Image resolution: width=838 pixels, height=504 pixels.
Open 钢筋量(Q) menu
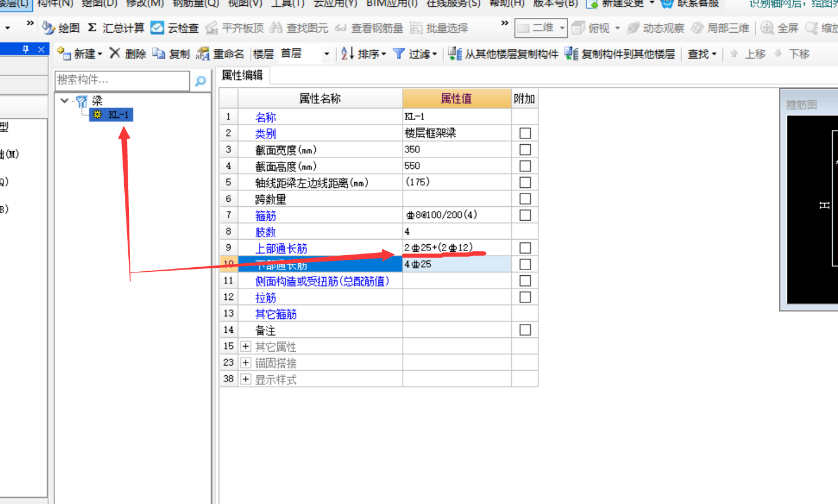tap(196, 3)
